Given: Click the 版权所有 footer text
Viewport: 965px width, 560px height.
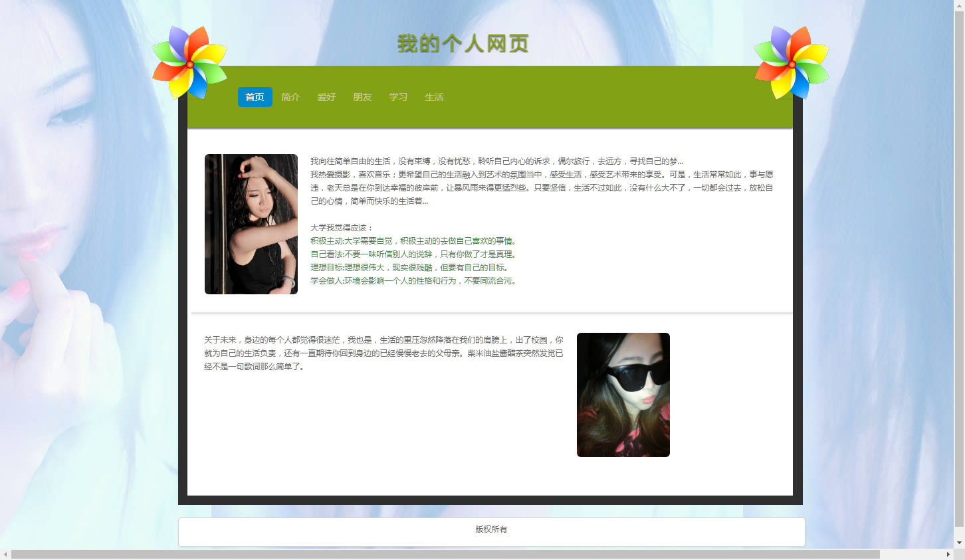Looking at the screenshot, I should (x=491, y=529).
